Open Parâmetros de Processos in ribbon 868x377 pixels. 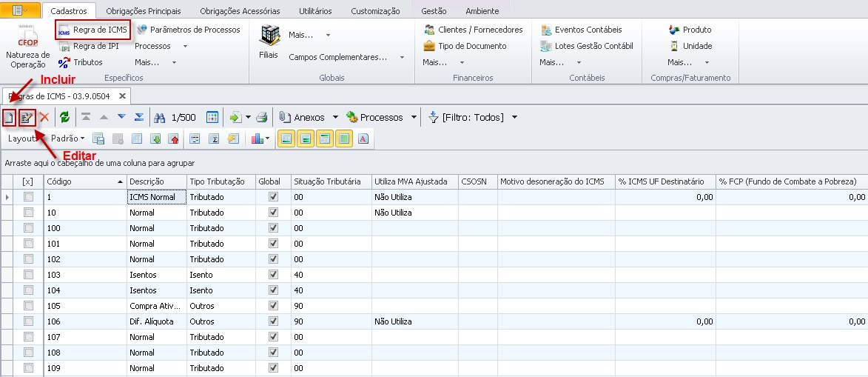[x=189, y=30]
